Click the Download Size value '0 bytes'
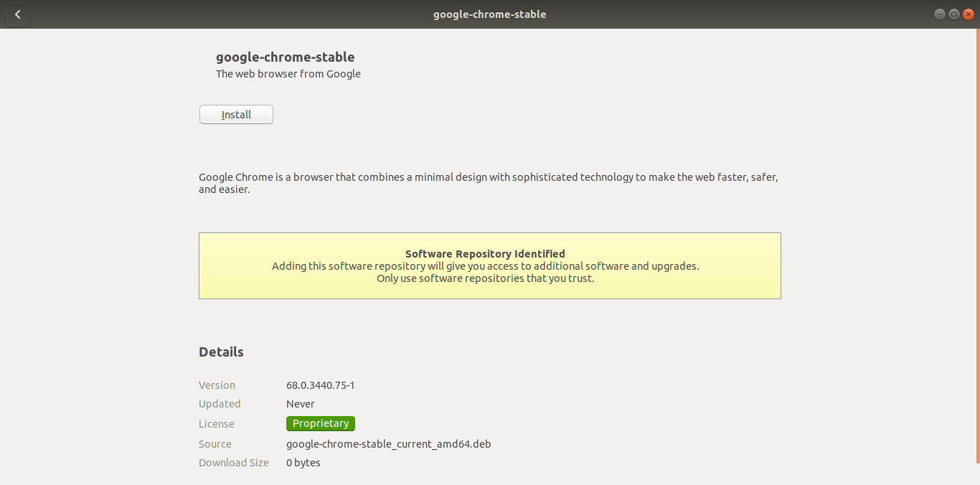 click(x=303, y=463)
